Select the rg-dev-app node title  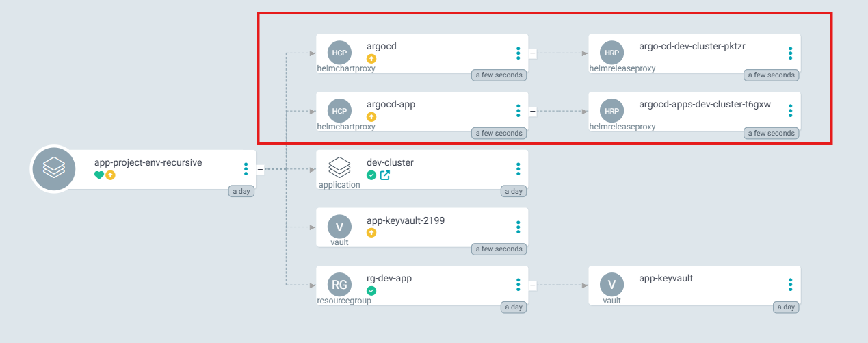(389, 279)
